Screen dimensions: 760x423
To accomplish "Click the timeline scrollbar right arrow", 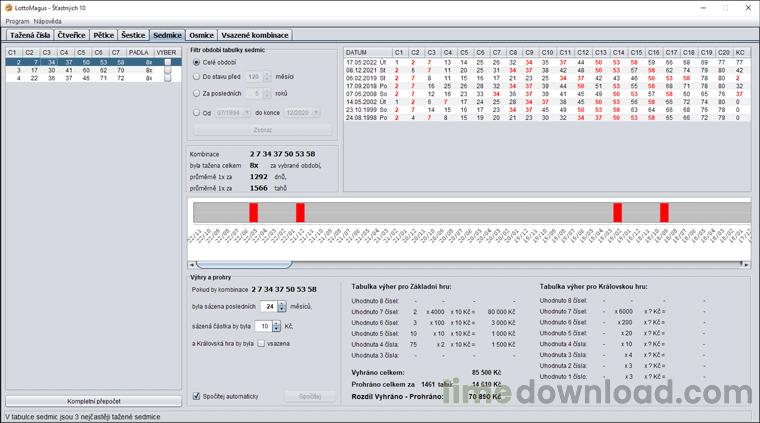I will [746, 265].
